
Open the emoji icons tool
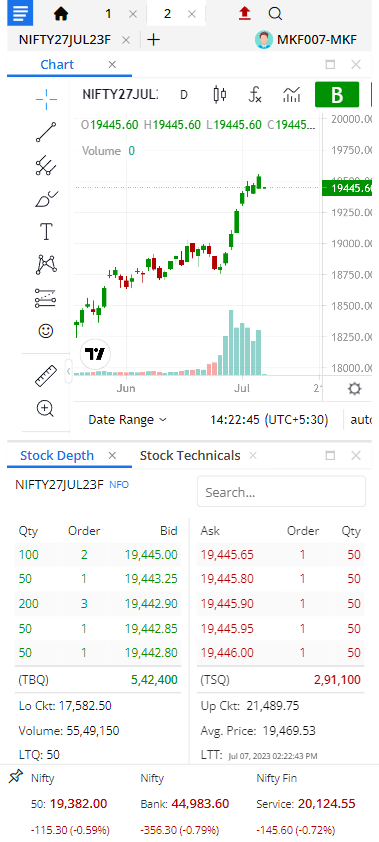pyautogui.click(x=46, y=331)
